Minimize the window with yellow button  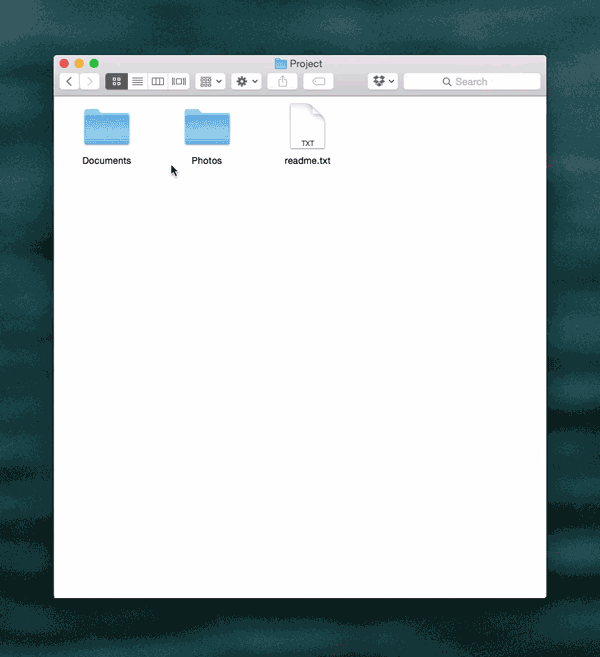pos(79,63)
